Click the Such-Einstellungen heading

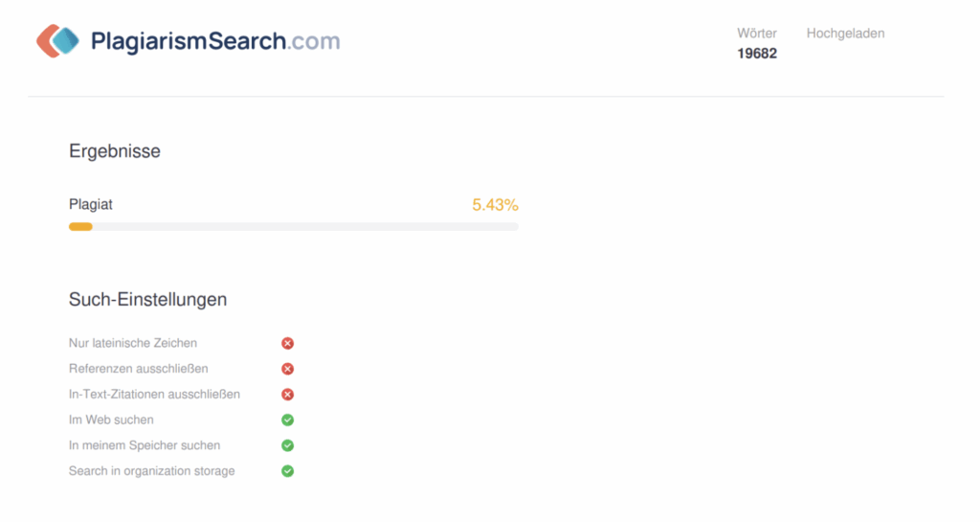(x=147, y=300)
